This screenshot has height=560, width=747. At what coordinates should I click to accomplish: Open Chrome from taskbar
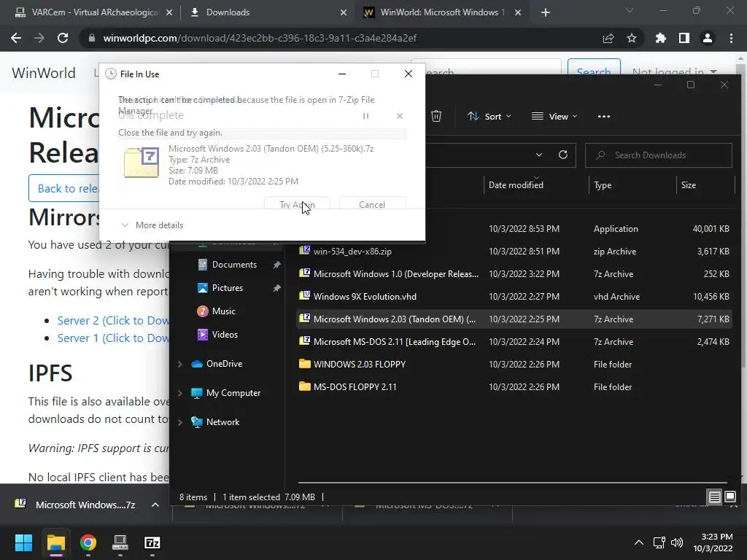(88, 542)
